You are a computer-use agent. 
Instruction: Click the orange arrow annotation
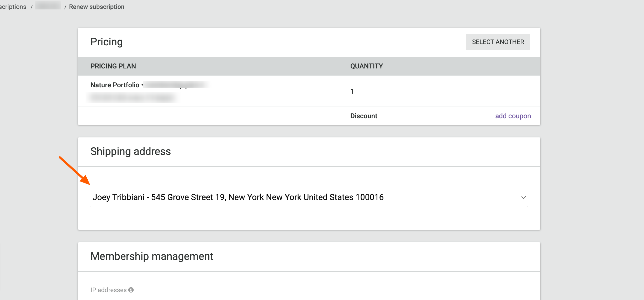click(x=75, y=171)
